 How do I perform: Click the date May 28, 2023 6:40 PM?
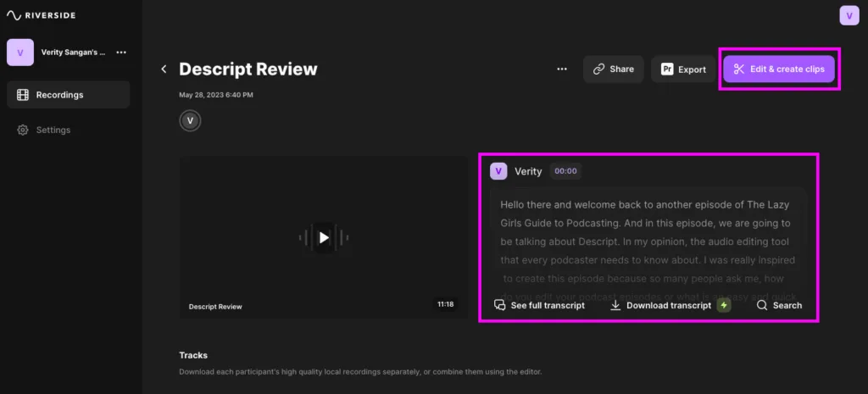point(216,95)
